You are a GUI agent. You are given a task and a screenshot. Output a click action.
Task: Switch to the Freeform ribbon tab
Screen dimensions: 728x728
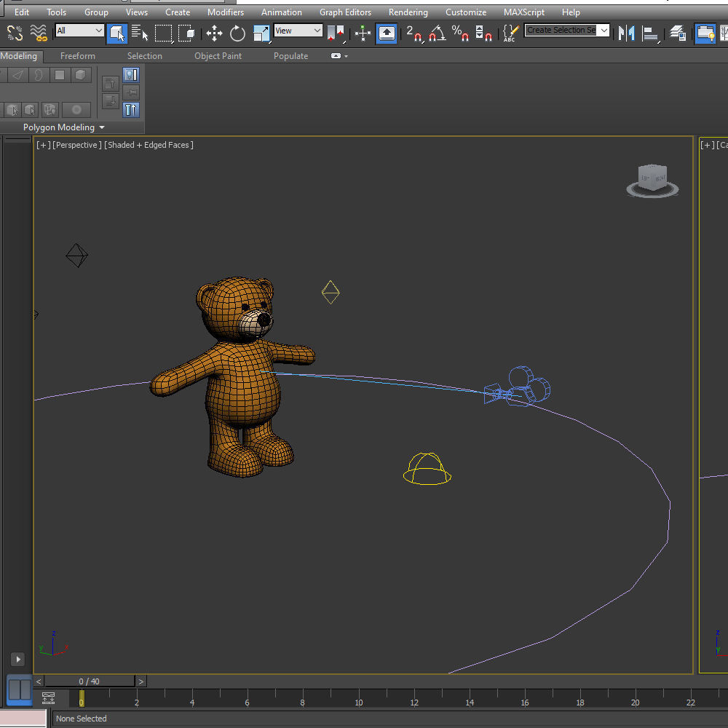(x=78, y=56)
